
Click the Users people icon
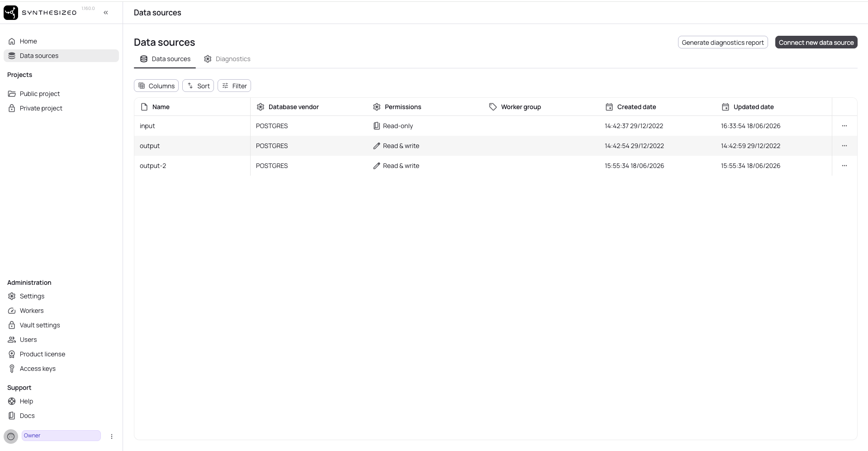pyautogui.click(x=12, y=340)
